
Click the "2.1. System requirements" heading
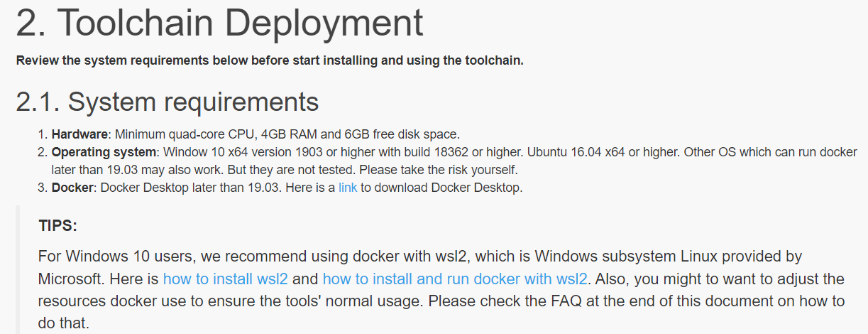[x=167, y=102]
